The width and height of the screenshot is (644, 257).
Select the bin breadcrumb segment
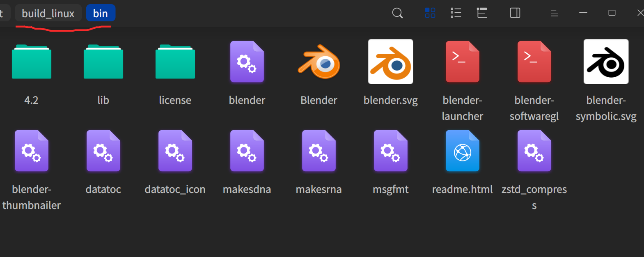click(x=101, y=13)
